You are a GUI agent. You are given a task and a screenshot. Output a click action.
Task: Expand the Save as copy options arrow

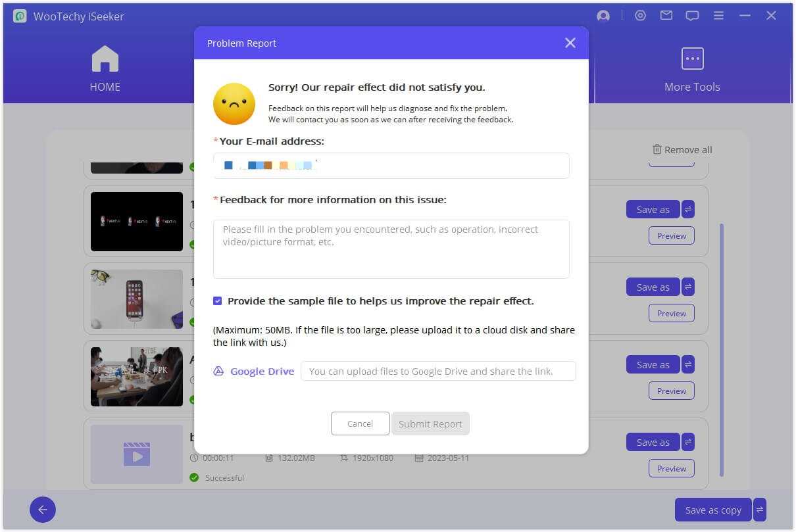(760, 510)
